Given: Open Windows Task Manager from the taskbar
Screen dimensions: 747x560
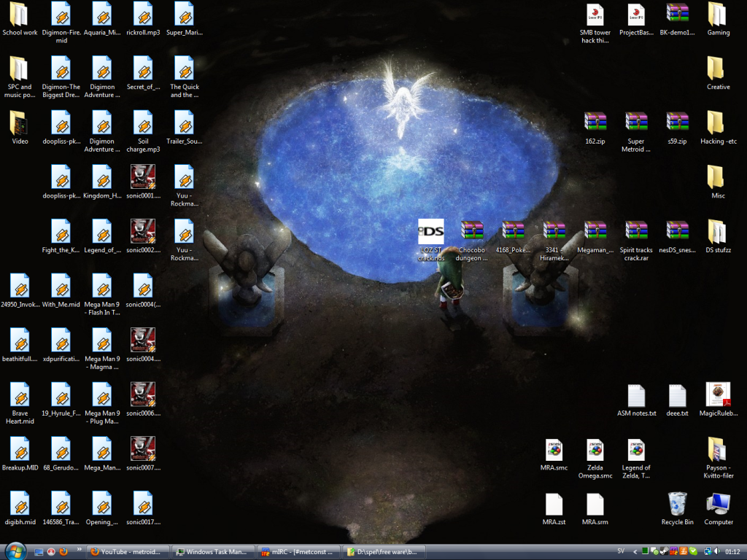Looking at the screenshot, I should pos(214,552).
